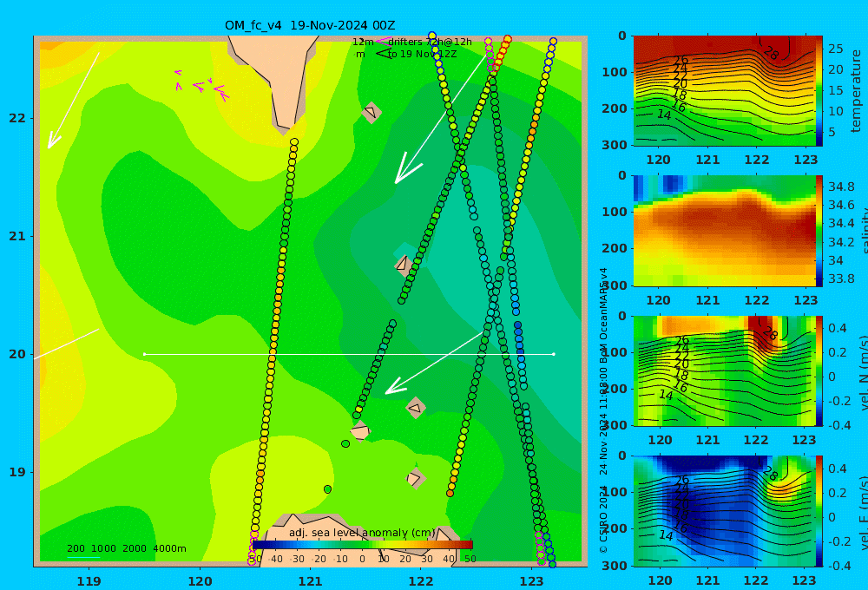
Task: Click the 'adj. sea level anomaly (cm)' label
Action: [x=362, y=533]
